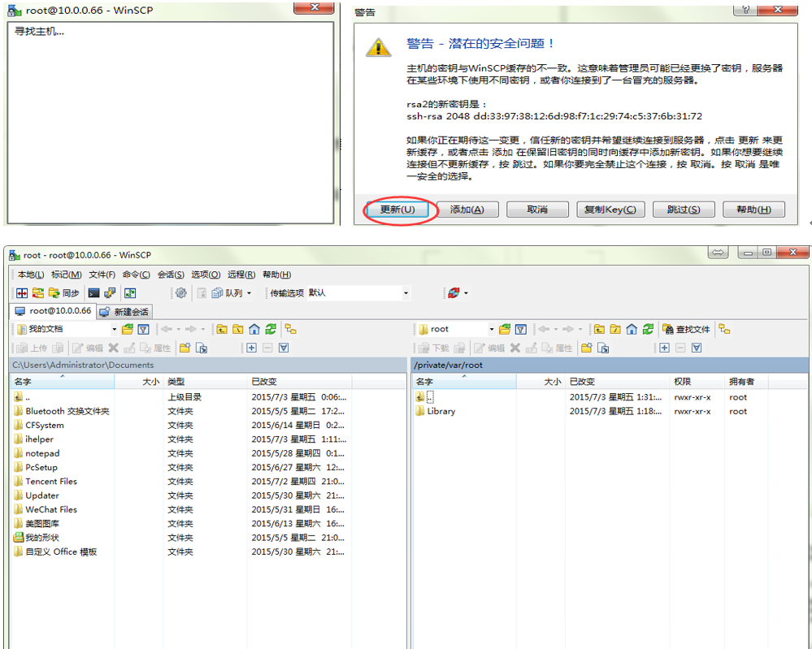The height and width of the screenshot is (649, 812).
Task: Open the 我的文档 local drive dropdown
Action: pos(114,329)
